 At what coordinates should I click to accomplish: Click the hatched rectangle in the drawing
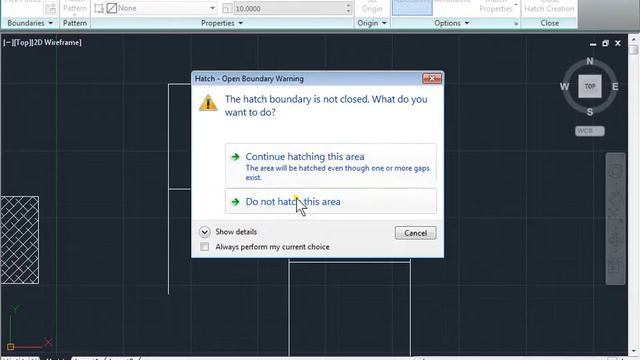tap(20, 240)
